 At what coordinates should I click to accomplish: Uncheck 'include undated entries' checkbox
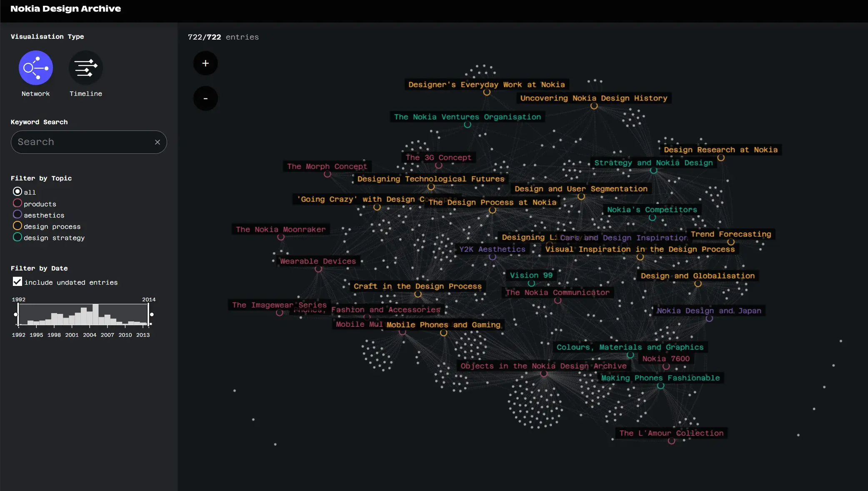point(18,282)
